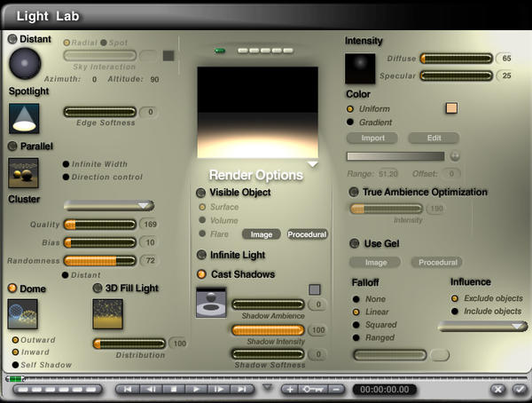
Task: Click the memory dots at bottom left
Action: coord(57,390)
